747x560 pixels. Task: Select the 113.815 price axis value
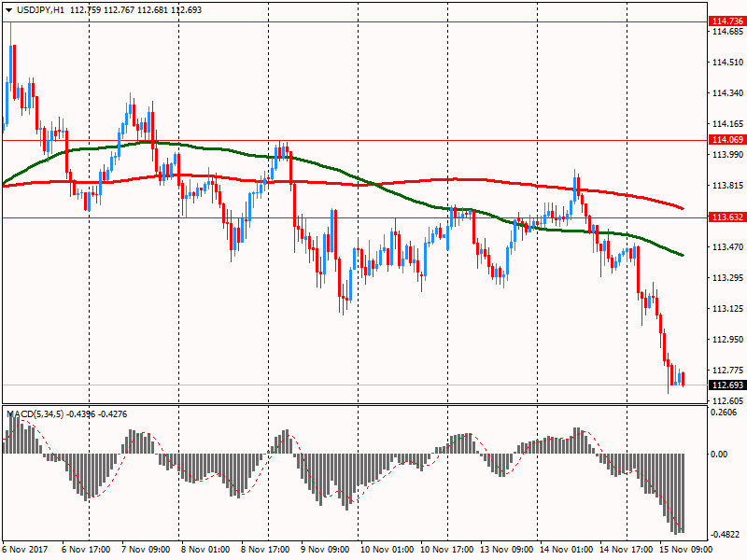point(727,186)
